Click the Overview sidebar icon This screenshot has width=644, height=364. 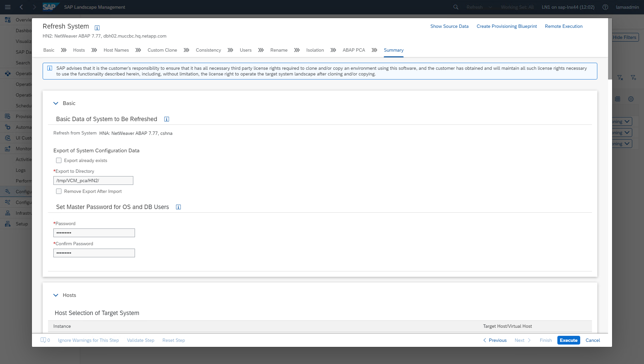[x=7, y=20]
